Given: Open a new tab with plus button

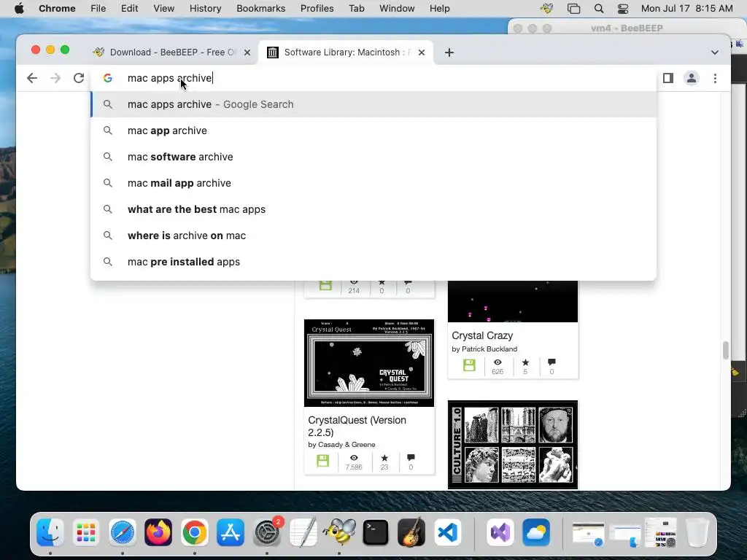Looking at the screenshot, I should (x=449, y=52).
